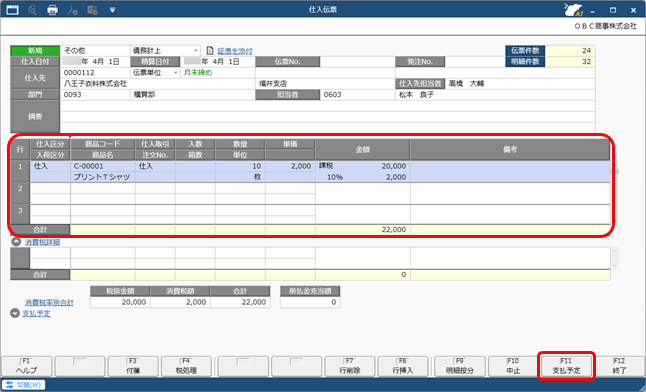This screenshot has height=392, width=646.
Task: Click the F8 行挿入 button
Action: coord(403,366)
